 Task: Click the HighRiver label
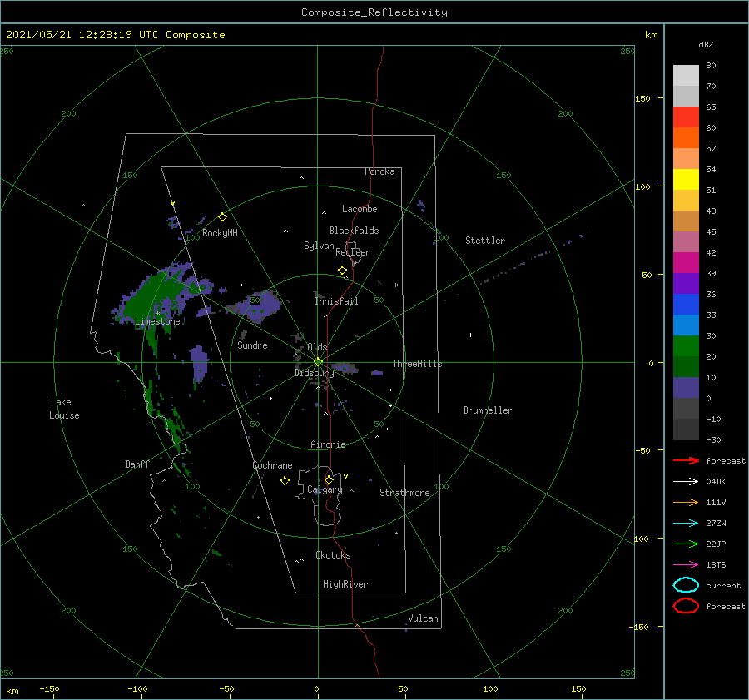(x=345, y=584)
